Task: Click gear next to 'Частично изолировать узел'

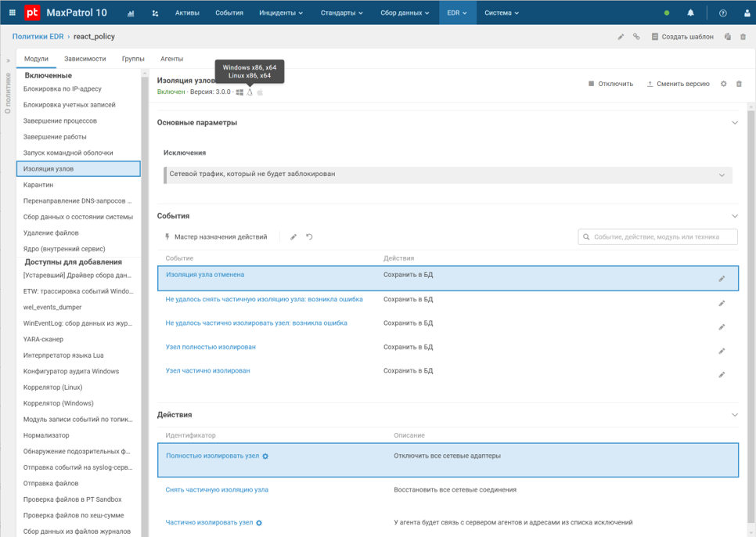Action: click(x=259, y=523)
